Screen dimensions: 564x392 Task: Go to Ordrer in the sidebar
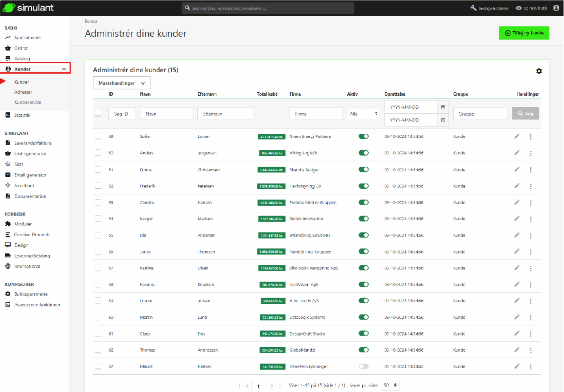[x=21, y=48]
